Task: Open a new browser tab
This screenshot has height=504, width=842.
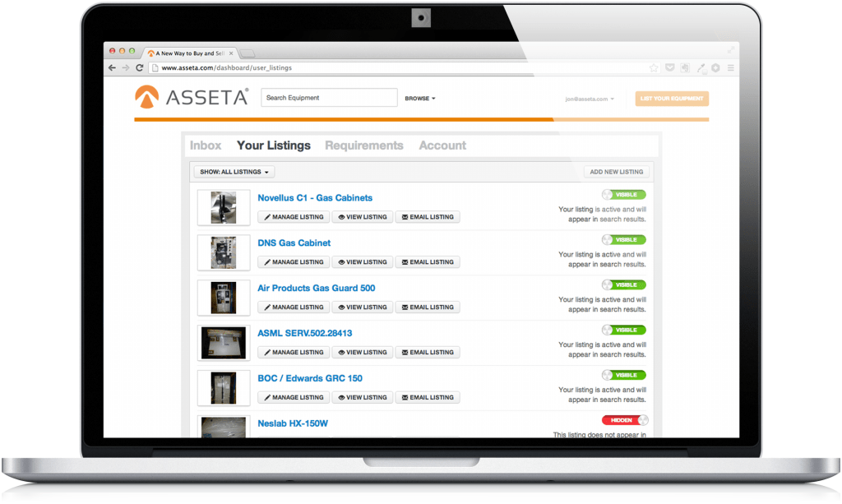Action: (248, 53)
